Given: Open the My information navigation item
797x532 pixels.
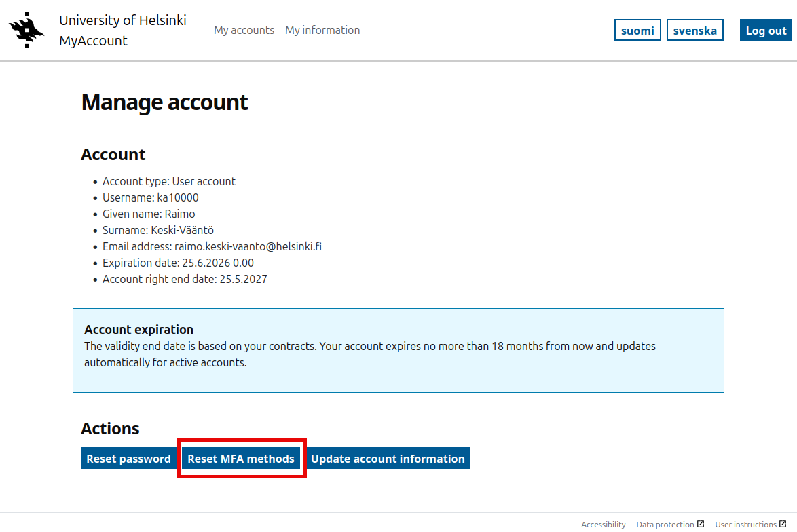Looking at the screenshot, I should click(x=322, y=30).
